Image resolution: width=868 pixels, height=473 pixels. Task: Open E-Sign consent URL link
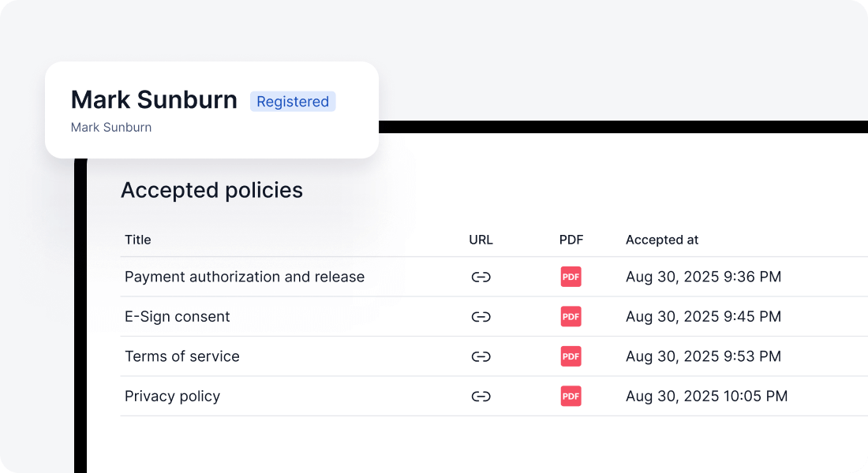coord(481,316)
